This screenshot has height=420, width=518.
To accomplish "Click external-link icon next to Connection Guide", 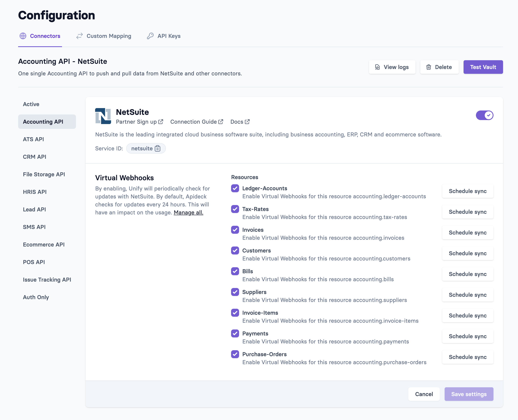I will (x=221, y=122).
